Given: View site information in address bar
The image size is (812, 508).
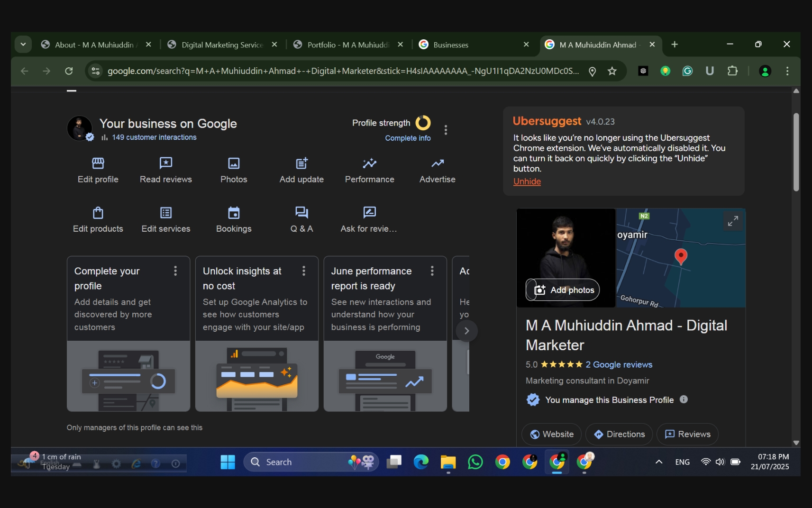Looking at the screenshot, I should click(95, 71).
